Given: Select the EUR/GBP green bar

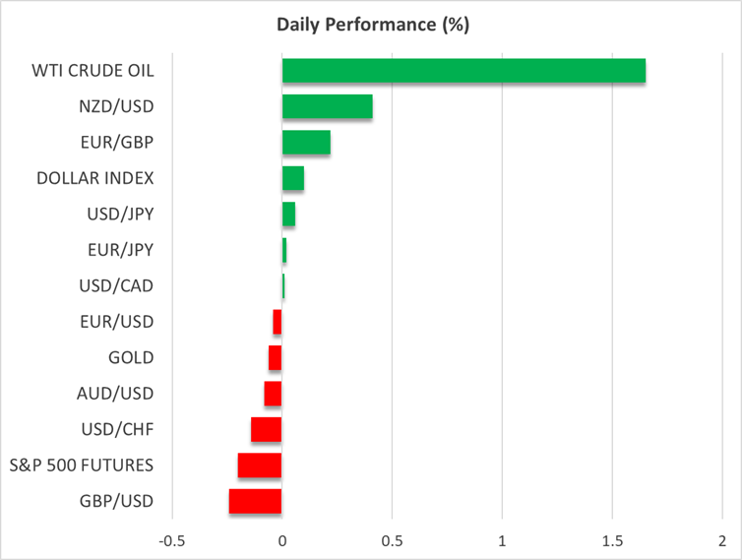Looking at the screenshot, I should tap(306, 143).
